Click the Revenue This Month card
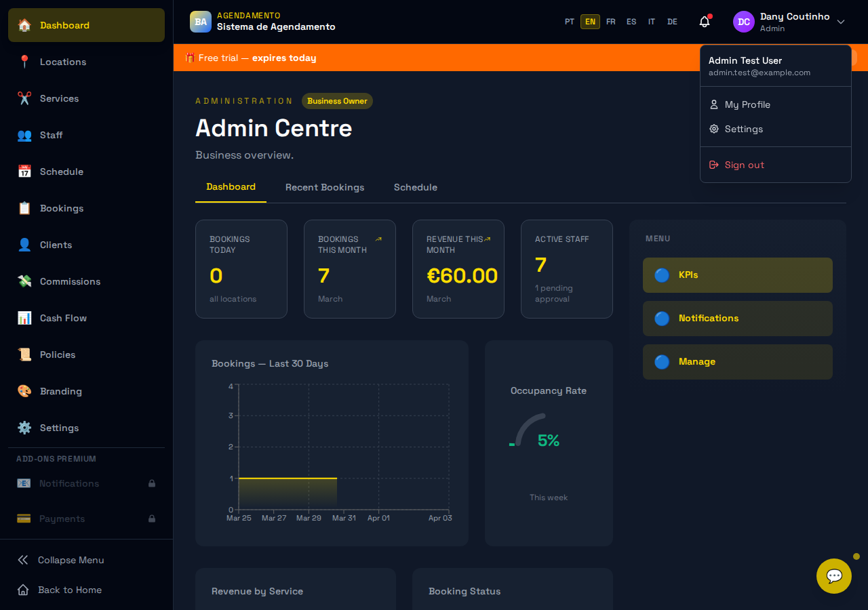The width and height of the screenshot is (868, 610). (458, 269)
